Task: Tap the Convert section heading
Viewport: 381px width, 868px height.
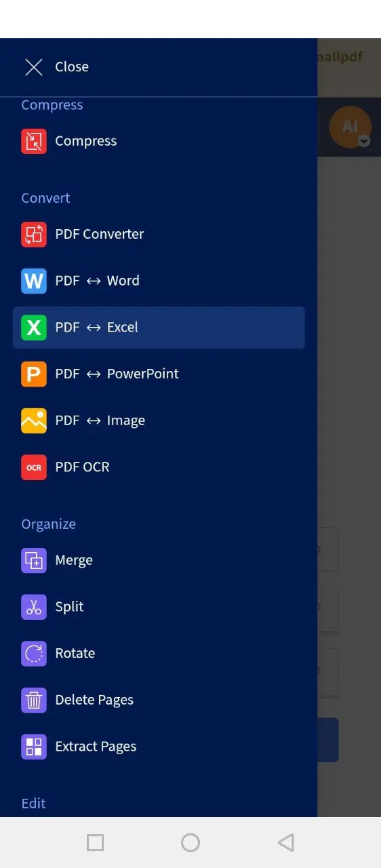Action: point(45,198)
